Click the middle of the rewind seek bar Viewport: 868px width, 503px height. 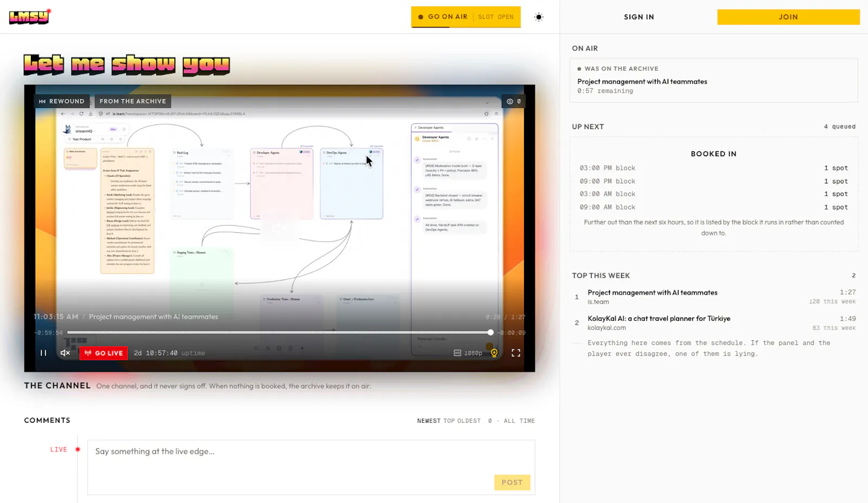279,332
